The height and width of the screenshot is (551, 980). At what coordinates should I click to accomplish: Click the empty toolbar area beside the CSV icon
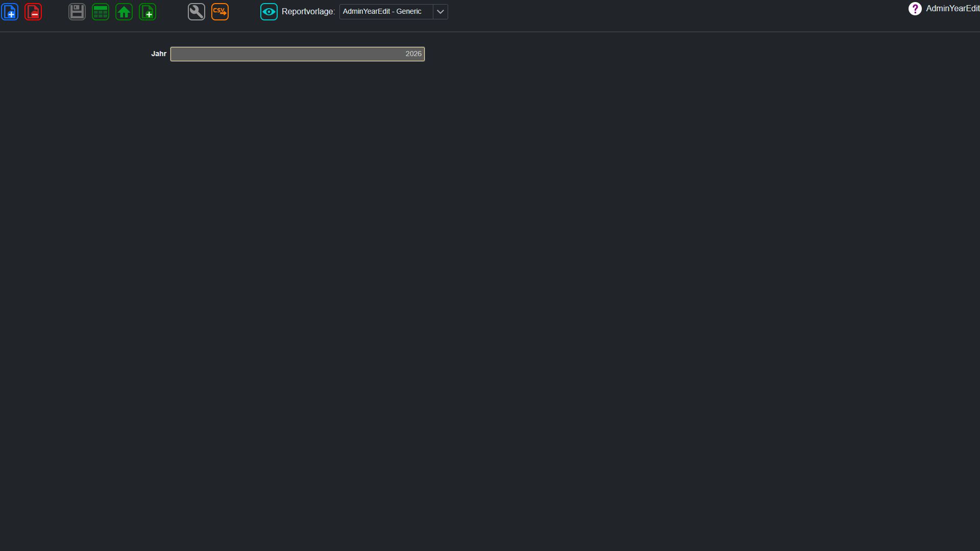coord(244,12)
